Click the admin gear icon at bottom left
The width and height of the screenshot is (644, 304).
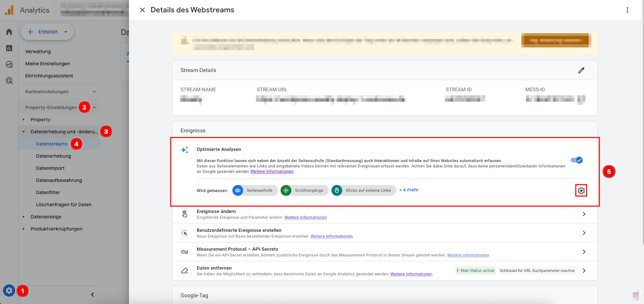[x=9, y=291]
